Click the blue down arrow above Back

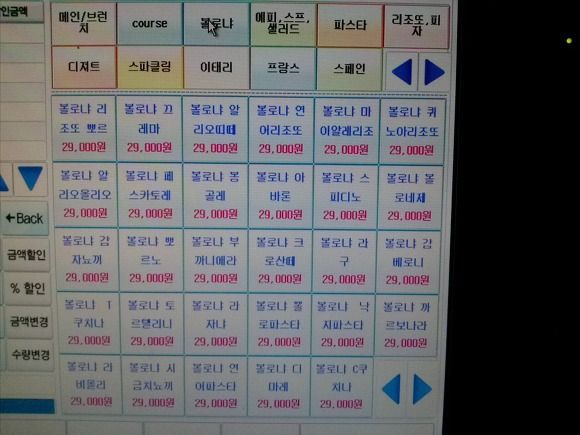pyautogui.click(x=30, y=178)
